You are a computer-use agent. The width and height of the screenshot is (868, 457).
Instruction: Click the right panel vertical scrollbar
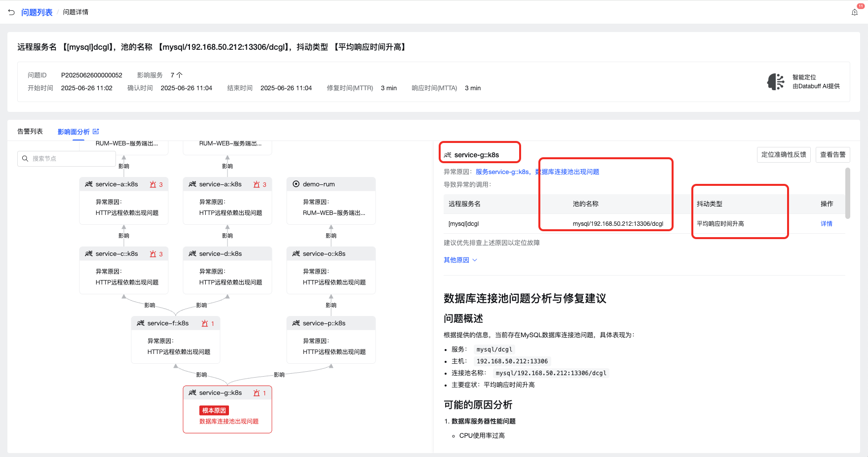pos(847,193)
